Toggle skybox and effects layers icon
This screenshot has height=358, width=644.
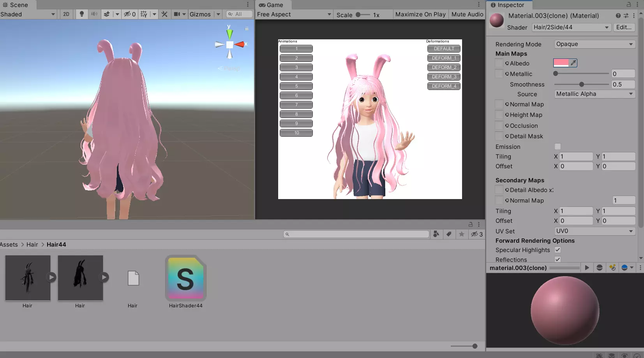pyautogui.click(x=107, y=14)
